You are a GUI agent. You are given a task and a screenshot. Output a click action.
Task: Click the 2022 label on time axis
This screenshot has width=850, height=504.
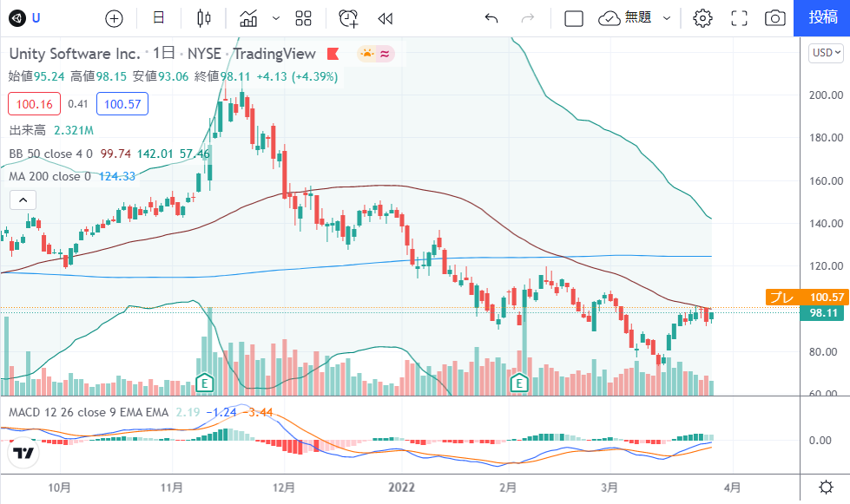pos(401,488)
